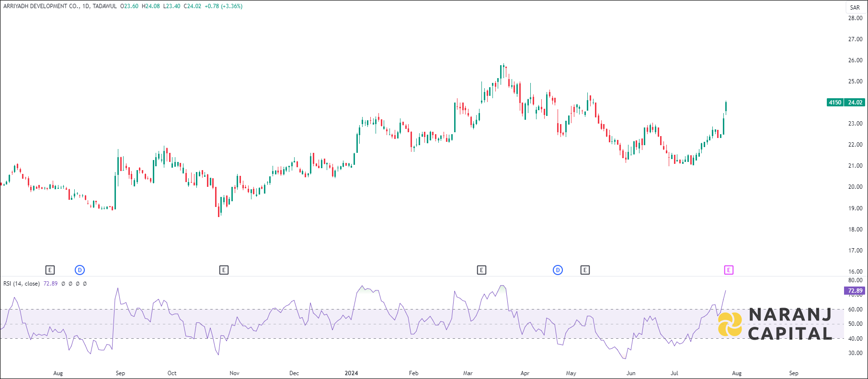Click the purple 72.89 RSI scale tag

(x=855, y=291)
